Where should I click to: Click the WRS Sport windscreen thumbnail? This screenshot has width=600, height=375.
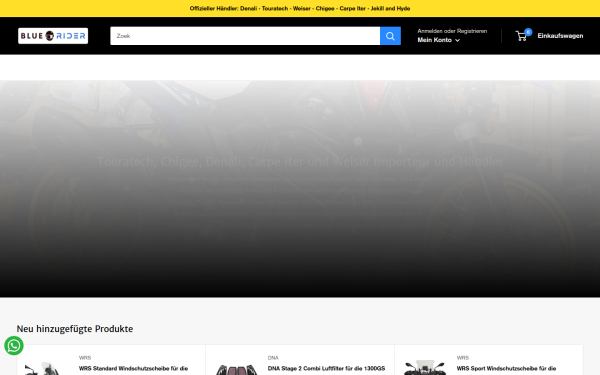(x=425, y=368)
